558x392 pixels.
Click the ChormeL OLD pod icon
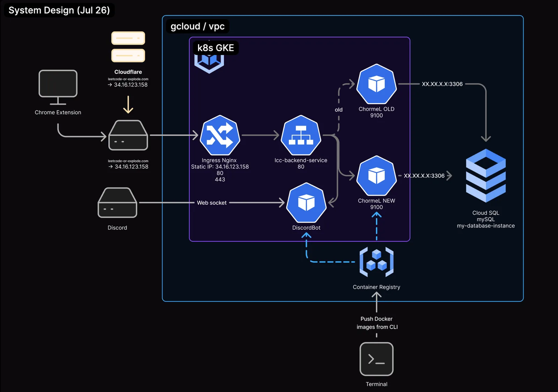click(377, 84)
